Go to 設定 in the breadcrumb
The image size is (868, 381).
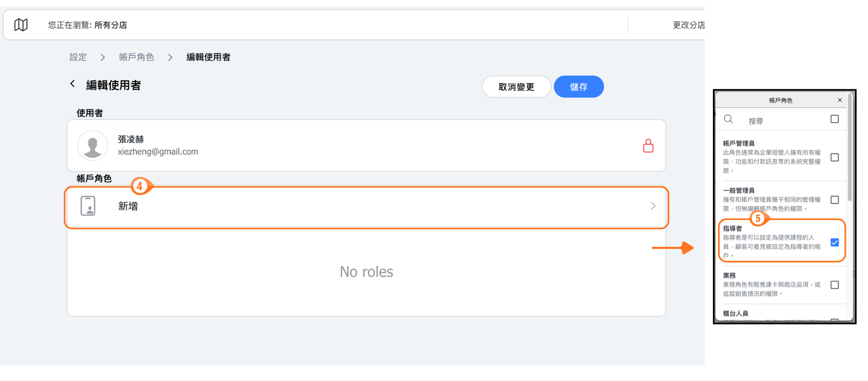[x=78, y=57]
